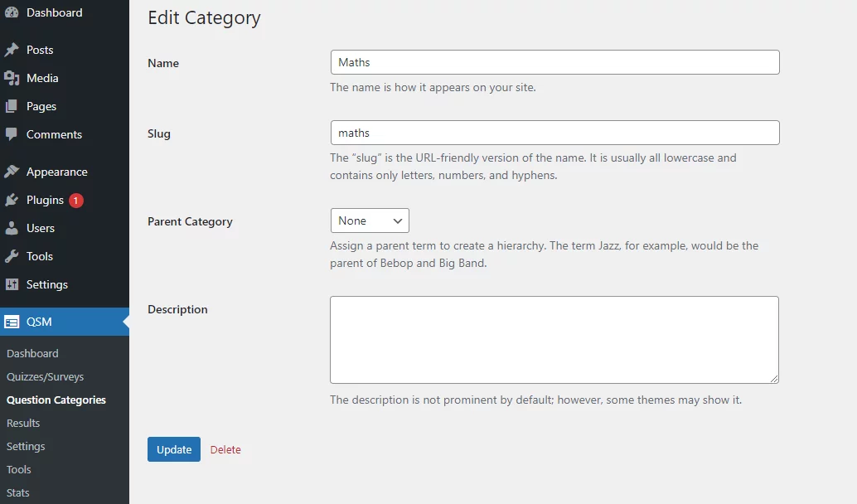Click the Edit Category heading
This screenshot has height=504, width=857.
tap(205, 18)
